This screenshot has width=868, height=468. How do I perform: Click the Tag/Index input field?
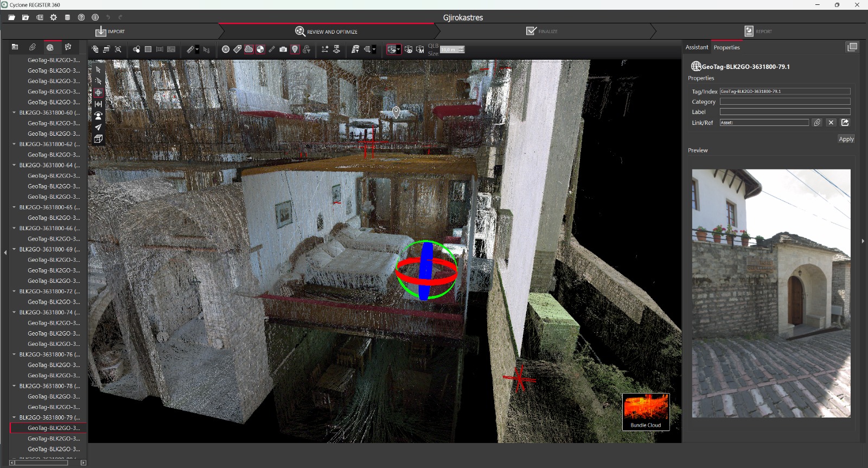pos(785,91)
